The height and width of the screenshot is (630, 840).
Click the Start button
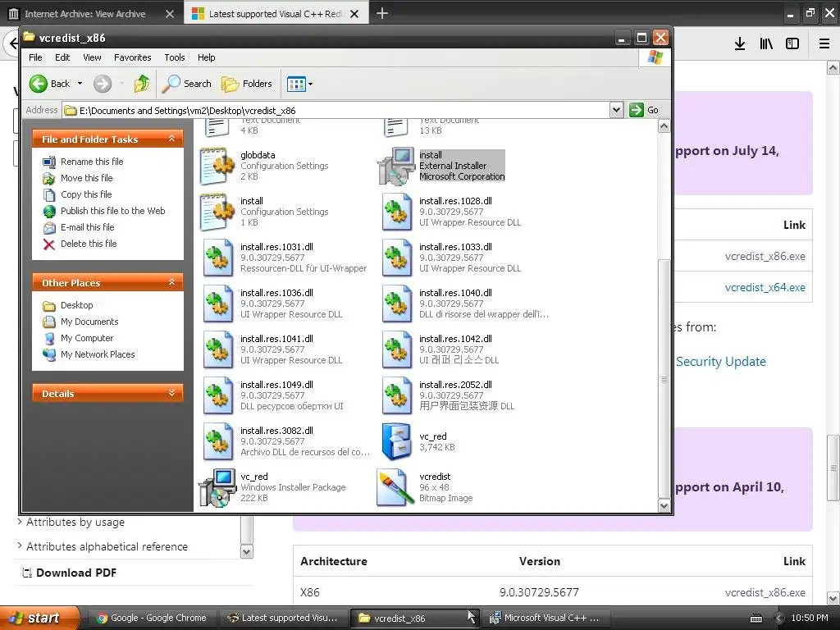(x=39, y=618)
